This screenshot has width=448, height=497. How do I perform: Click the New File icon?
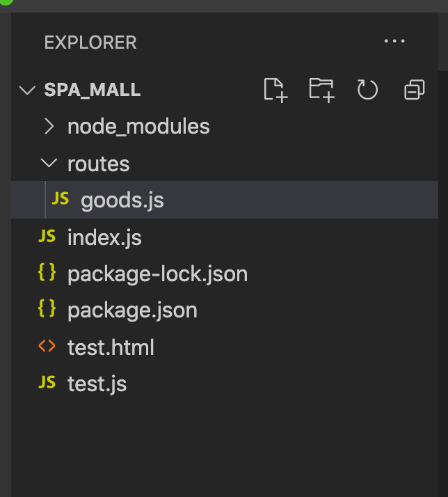[275, 90]
